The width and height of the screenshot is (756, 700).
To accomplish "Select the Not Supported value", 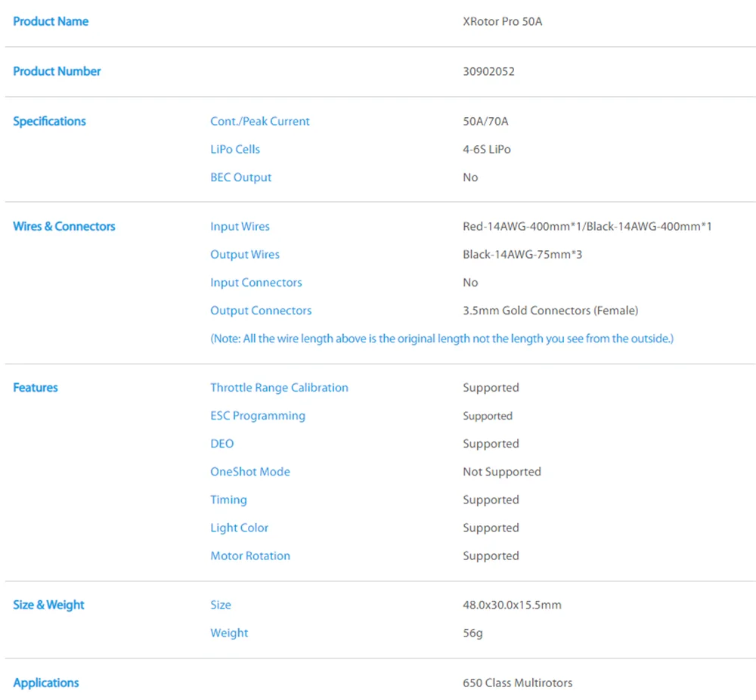I will coord(501,471).
